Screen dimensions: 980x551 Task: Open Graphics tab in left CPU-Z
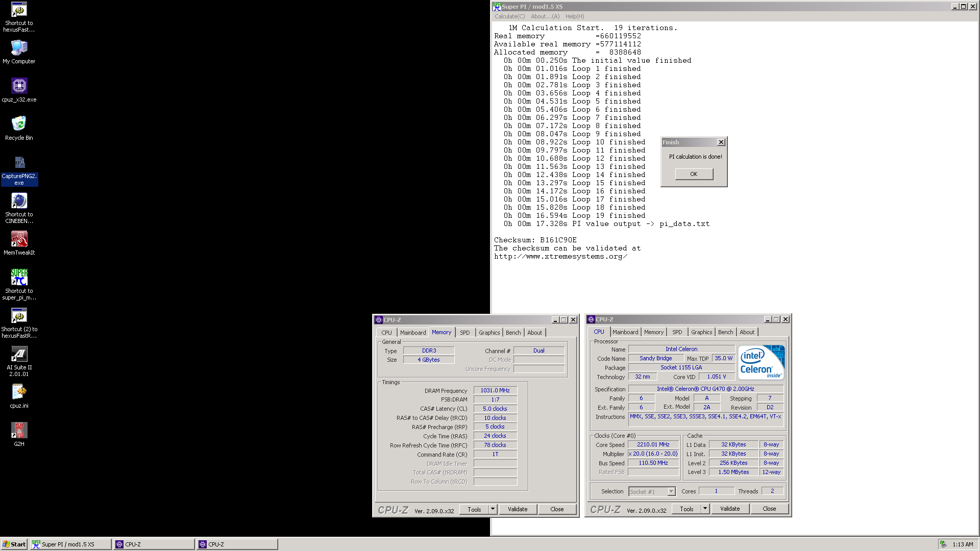[x=489, y=333]
